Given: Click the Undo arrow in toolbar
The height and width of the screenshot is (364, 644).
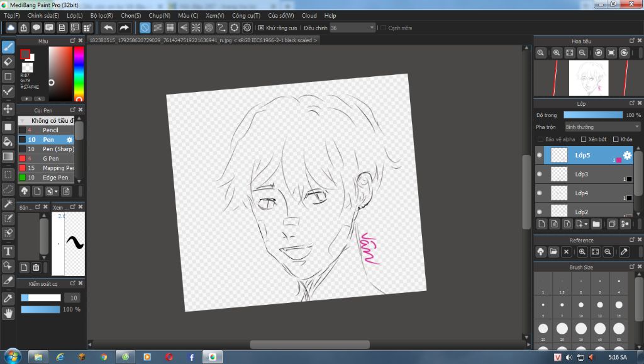Looking at the screenshot, I should pos(108,28).
